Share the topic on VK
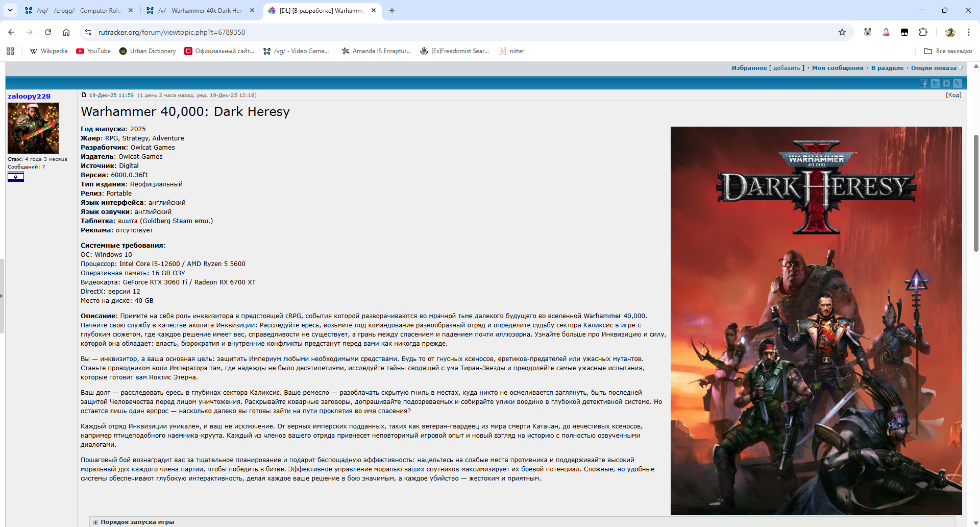The width and height of the screenshot is (980, 527). click(946, 83)
